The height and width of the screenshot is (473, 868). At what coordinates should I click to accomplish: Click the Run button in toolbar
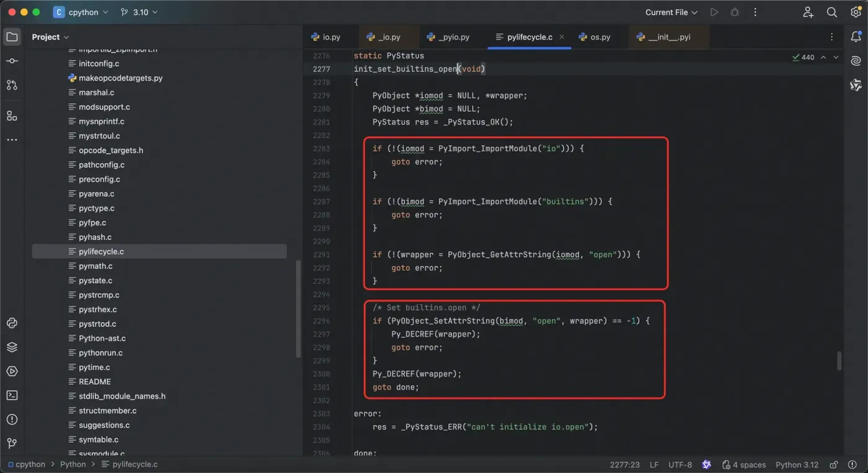(714, 12)
